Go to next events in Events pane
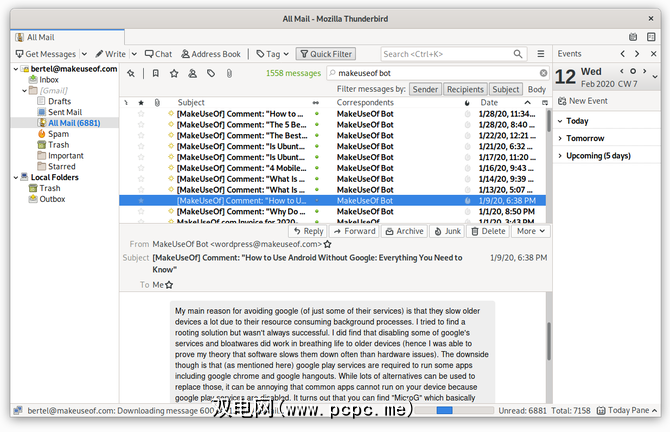The width and height of the screenshot is (670, 432). tap(637, 54)
